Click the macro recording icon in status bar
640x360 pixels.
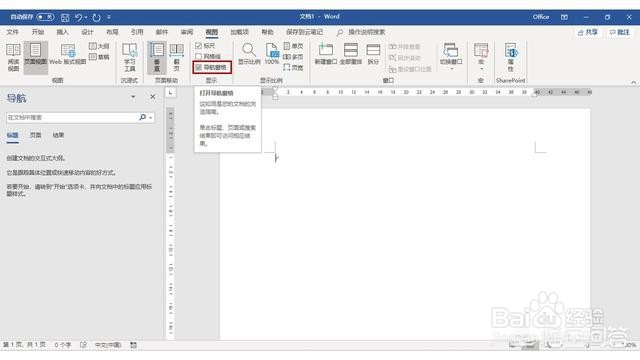click(x=133, y=345)
